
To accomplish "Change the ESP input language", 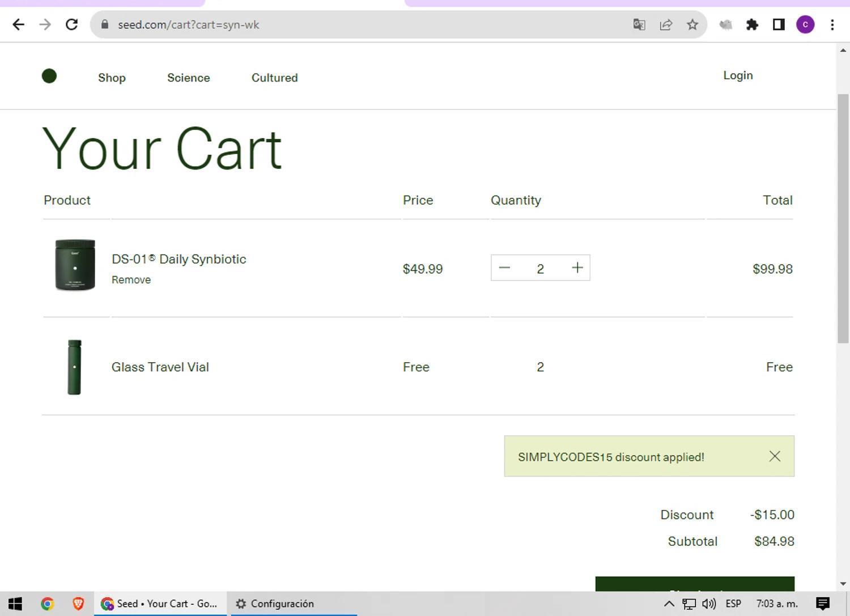I will click(733, 604).
